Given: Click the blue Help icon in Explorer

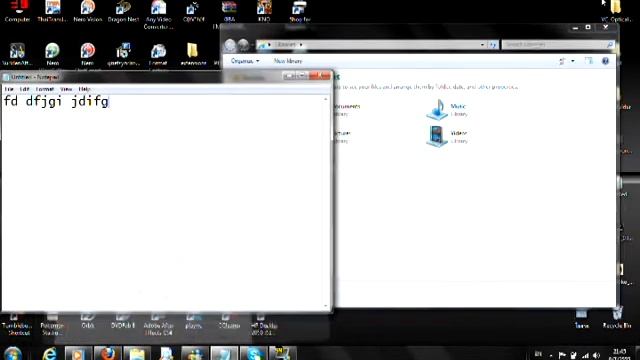Looking at the screenshot, I should tap(605, 61).
